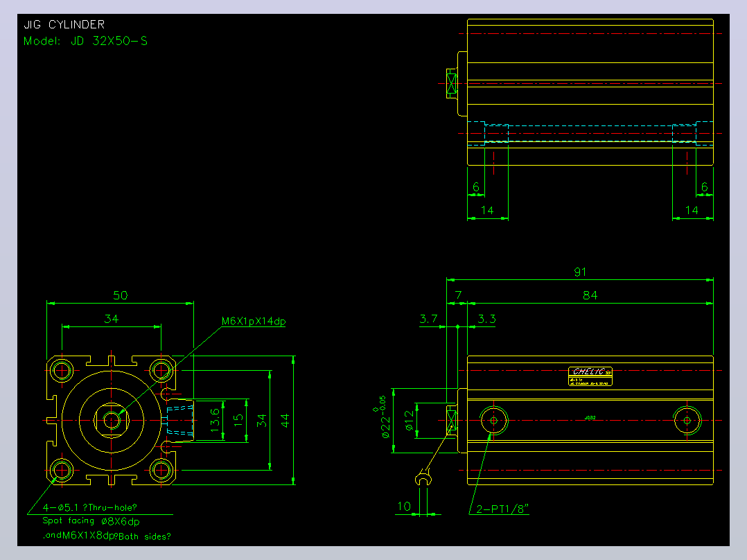Image resolution: width=747 pixels, height=560 pixels.
Task: Select the '.andM6X1X8dp?Both sides?' note
Action: coord(107,536)
